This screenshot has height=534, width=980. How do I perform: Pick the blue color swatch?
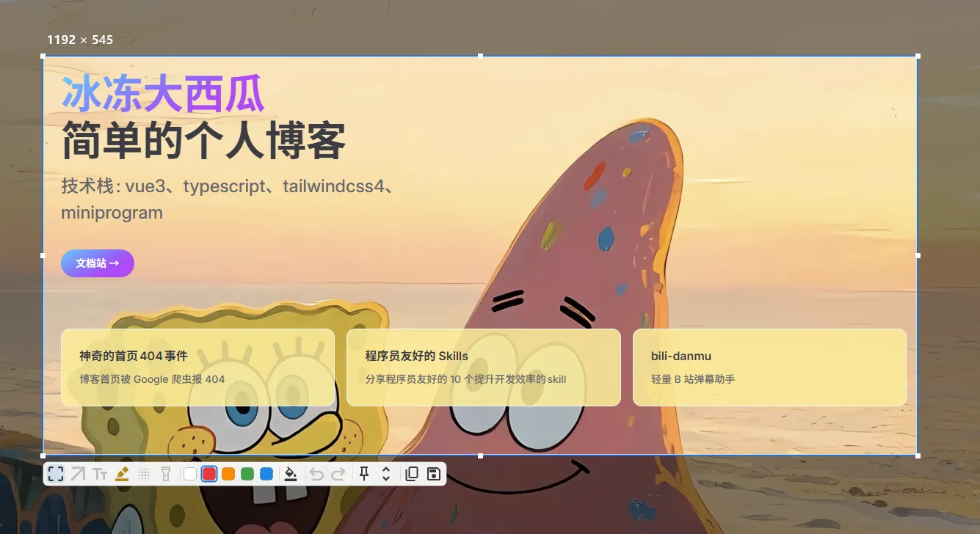[266, 474]
